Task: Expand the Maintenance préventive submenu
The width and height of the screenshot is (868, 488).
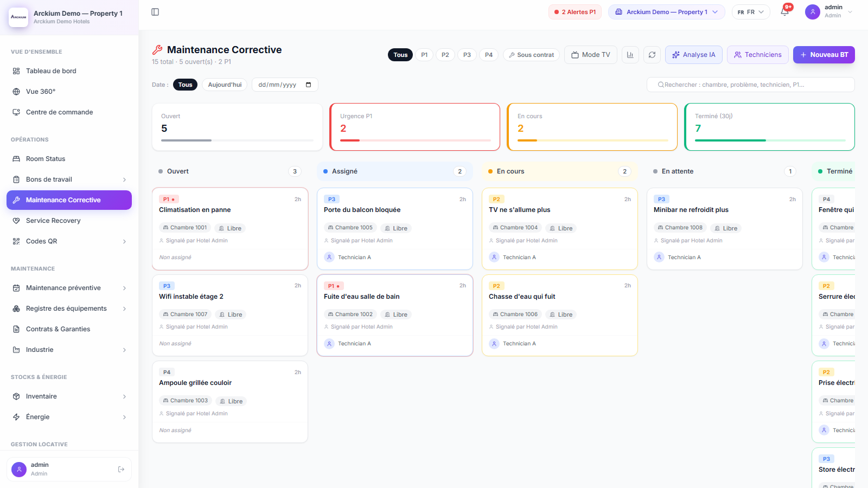Action: [124, 288]
